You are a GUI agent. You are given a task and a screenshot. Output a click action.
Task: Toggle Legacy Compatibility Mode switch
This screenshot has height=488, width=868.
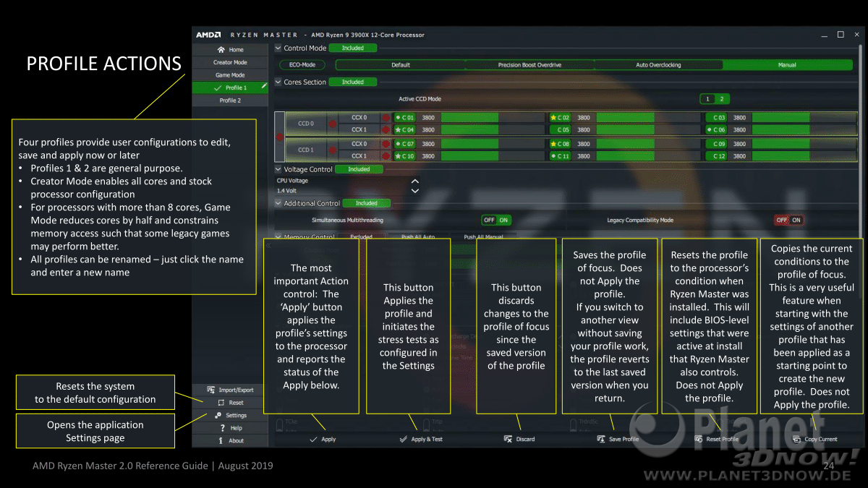coord(789,220)
